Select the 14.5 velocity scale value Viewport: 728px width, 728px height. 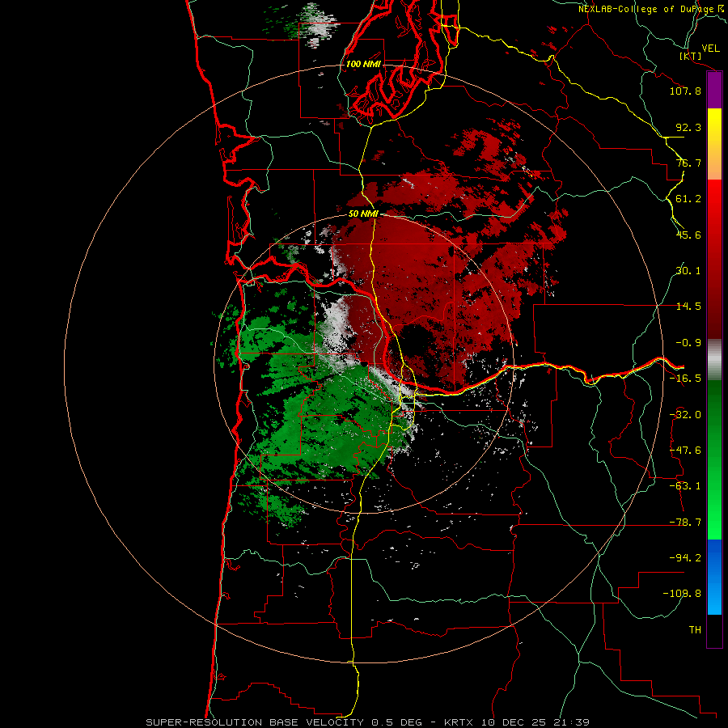point(688,307)
